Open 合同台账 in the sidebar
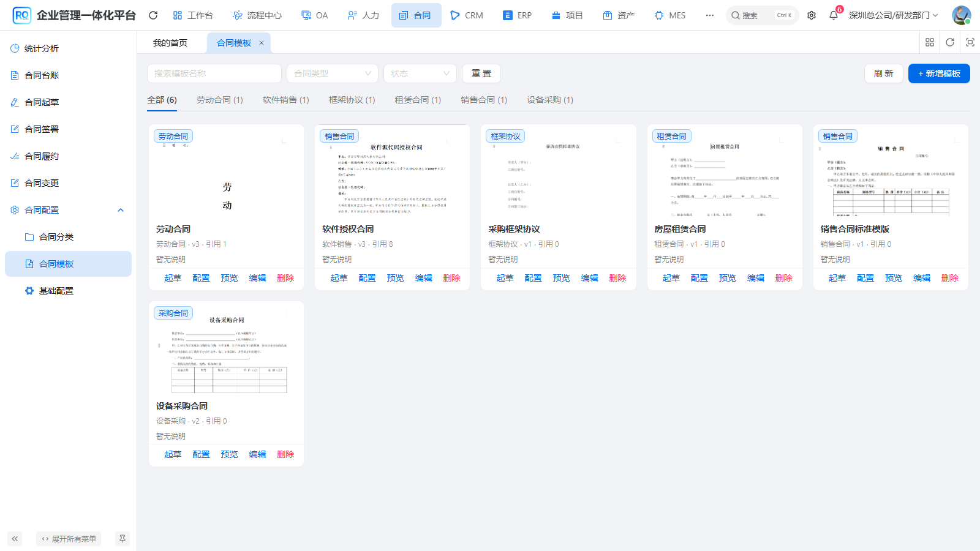Viewport: 980px width, 551px height. tap(68, 75)
